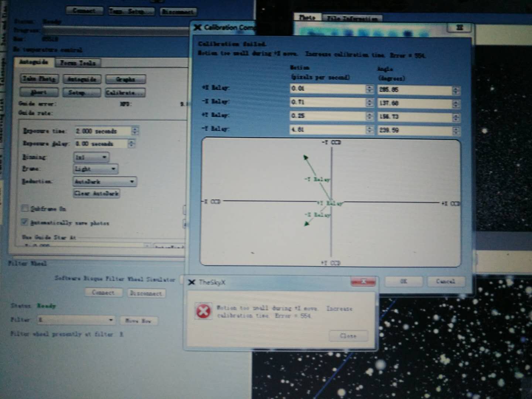Close the TheSkyX error dialog with red X

(x=363, y=282)
